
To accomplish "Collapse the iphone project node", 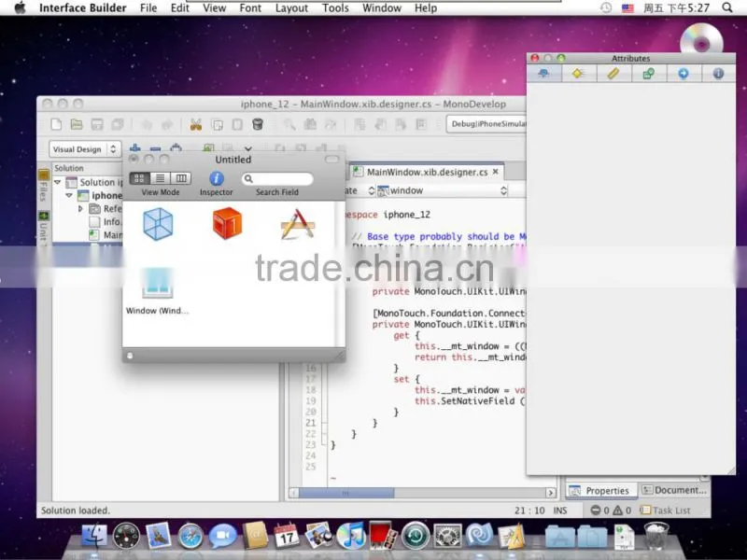I will click(69, 195).
